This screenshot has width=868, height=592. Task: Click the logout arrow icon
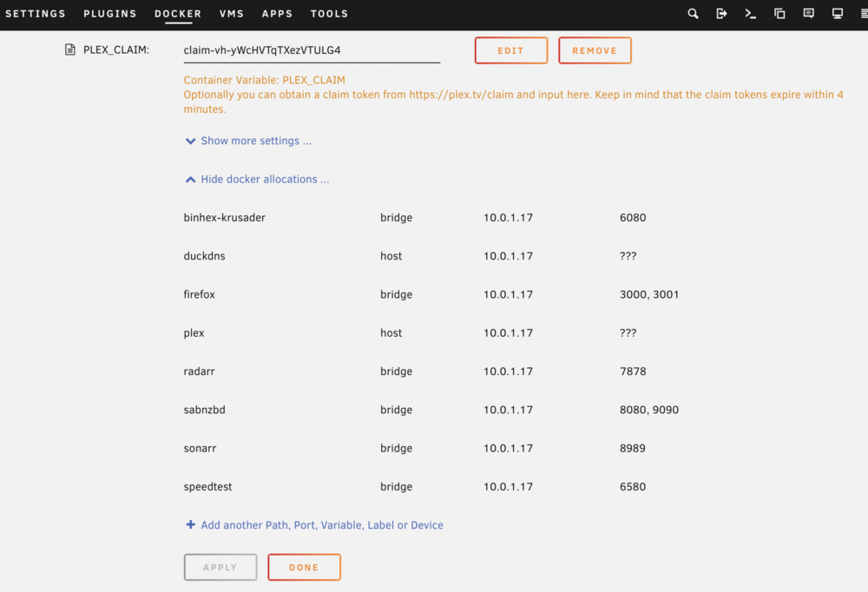coord(721,13)
